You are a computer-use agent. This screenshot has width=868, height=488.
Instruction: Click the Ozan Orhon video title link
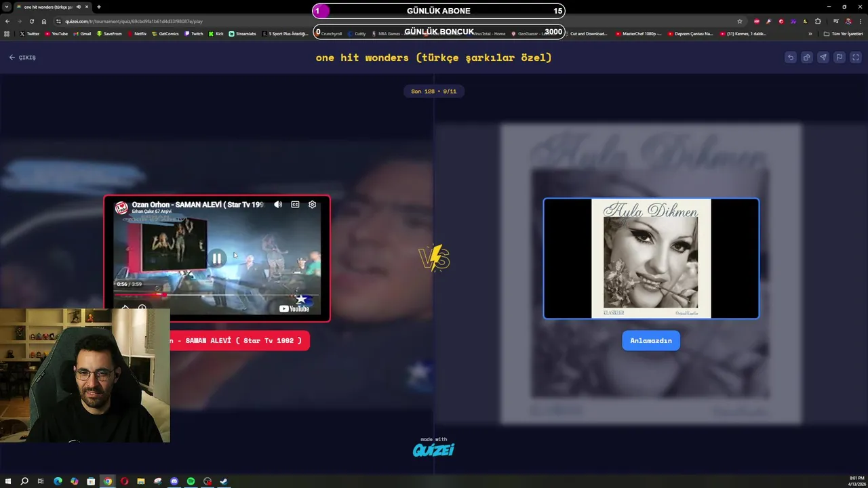197,204
